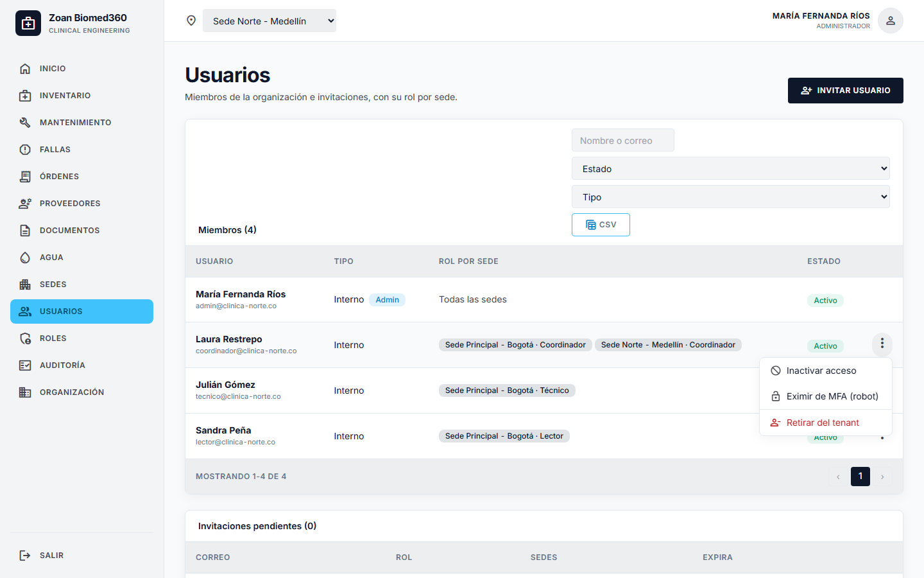
Task: Click the Expira column header
Action: click(x=717, y=557)
